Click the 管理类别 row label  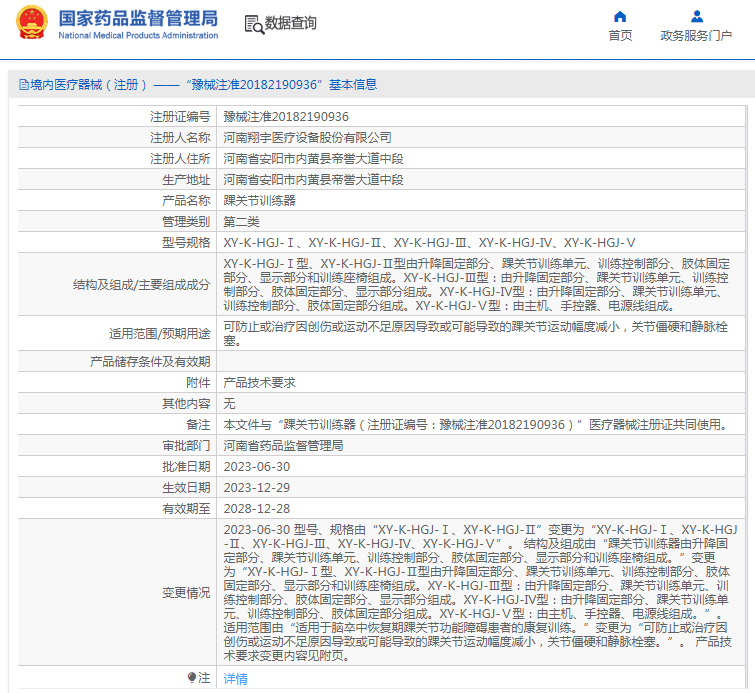186,222
